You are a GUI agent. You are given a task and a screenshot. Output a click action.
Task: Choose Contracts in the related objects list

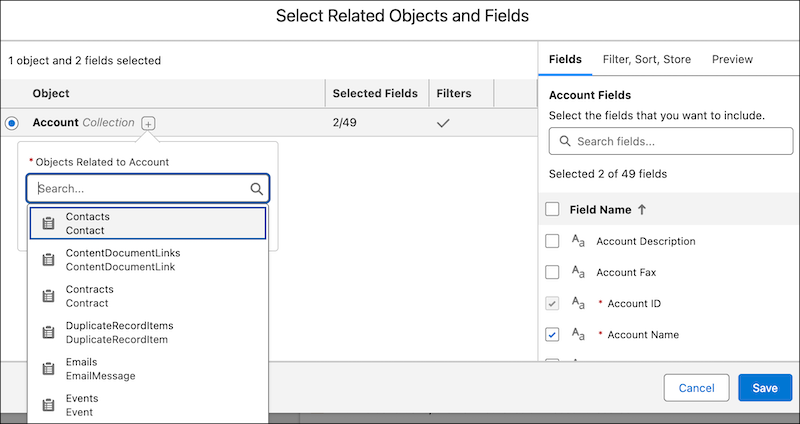148,296
